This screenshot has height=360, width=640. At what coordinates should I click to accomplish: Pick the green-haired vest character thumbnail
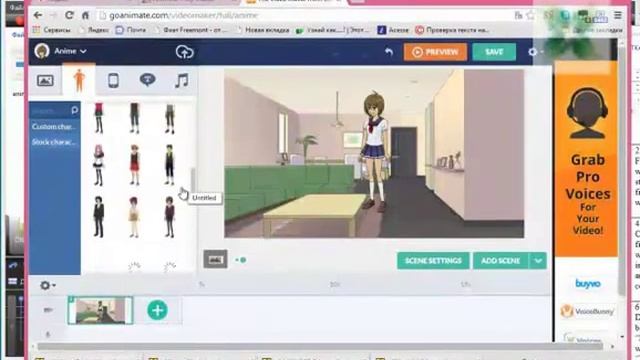click(x=170, y=165)
